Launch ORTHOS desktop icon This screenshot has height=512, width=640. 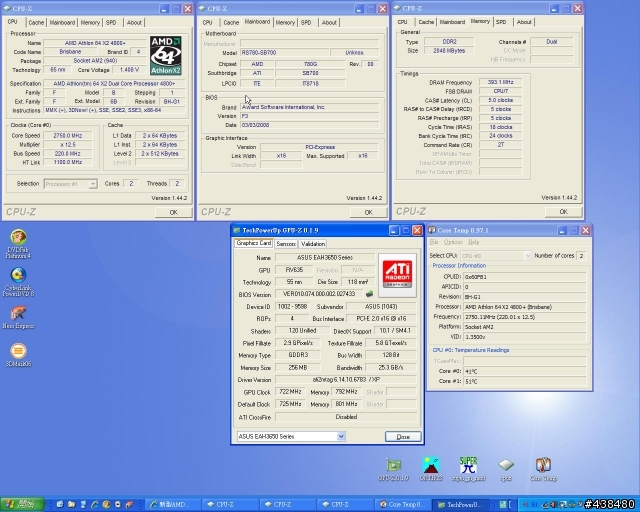tap(431, 469)
